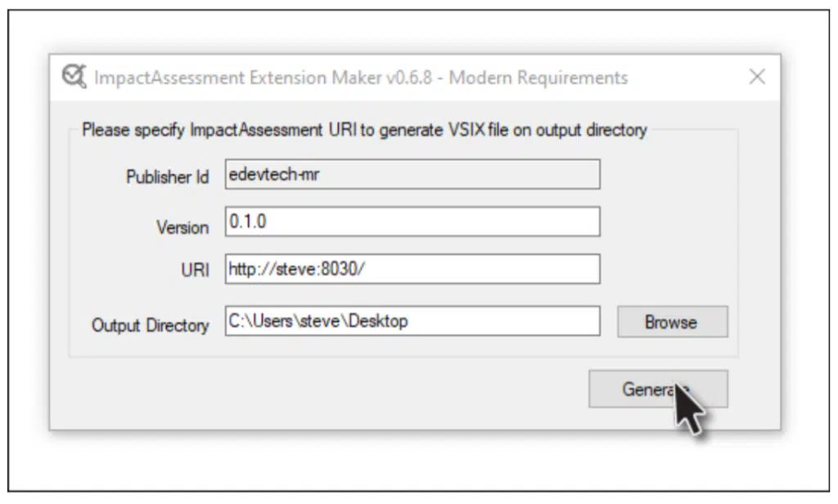Click the Publisher Id label
Screen dimensions: 838x504
[167, 177]
